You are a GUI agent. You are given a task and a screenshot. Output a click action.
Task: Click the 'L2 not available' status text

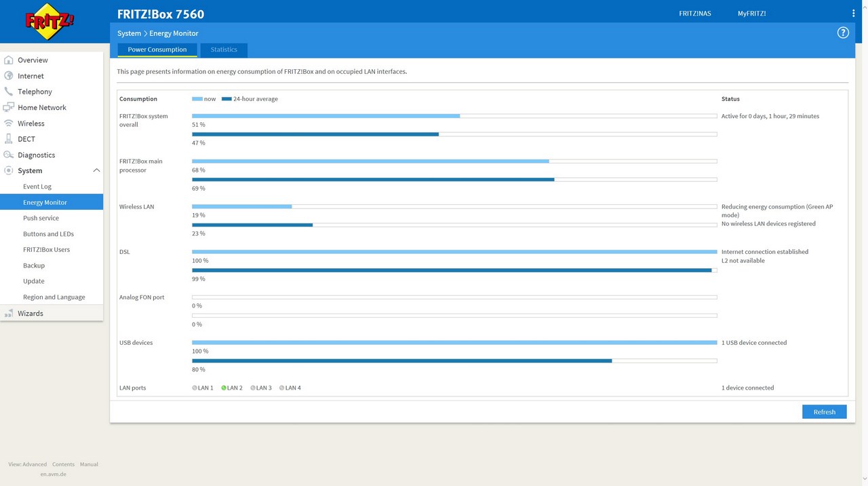click(x=743, y=261)
